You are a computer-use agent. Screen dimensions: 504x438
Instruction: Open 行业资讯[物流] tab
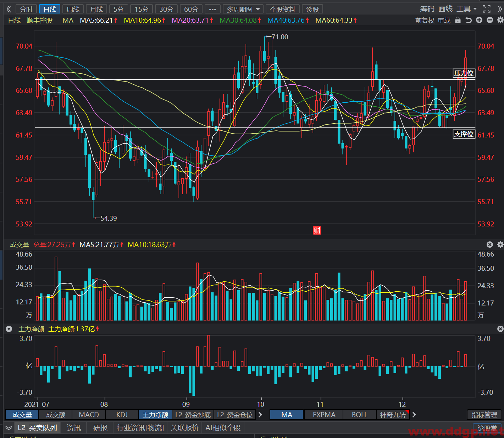(140, 428)
